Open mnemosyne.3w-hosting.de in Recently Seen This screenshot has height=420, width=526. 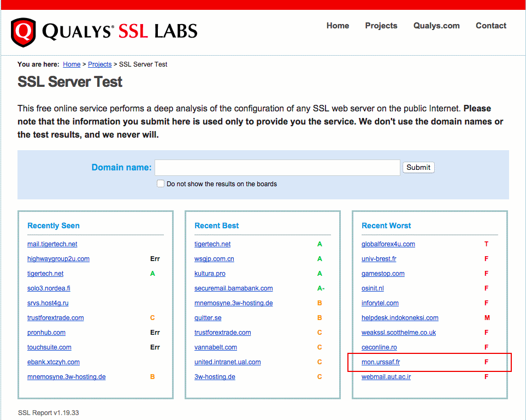click(x=67, y=377)
